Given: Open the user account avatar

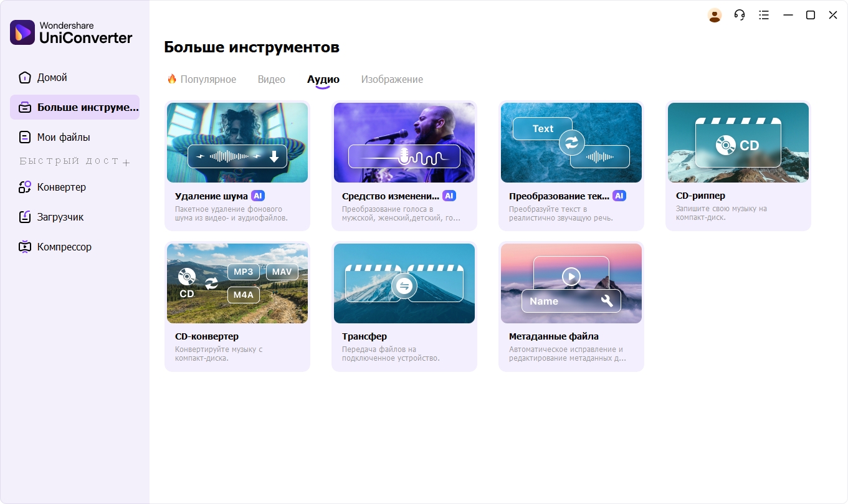Looking at the screenshot, I should point(715,16).
